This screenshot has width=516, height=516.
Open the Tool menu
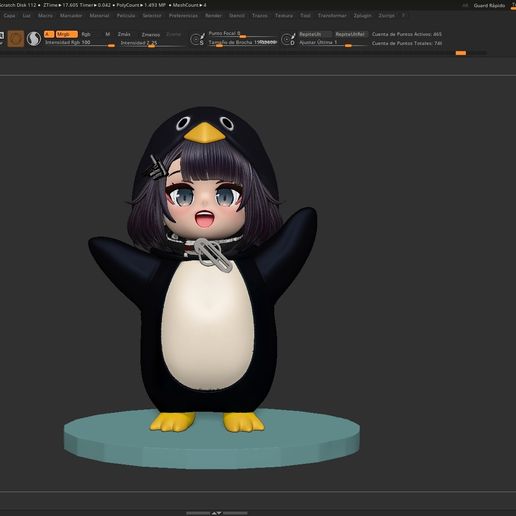305,16
